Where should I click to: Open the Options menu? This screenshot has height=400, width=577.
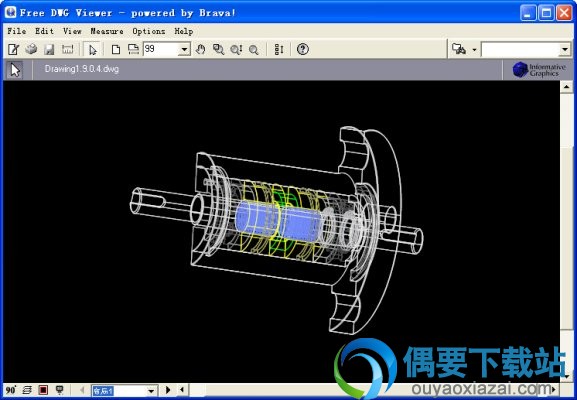tap(149, 31)
